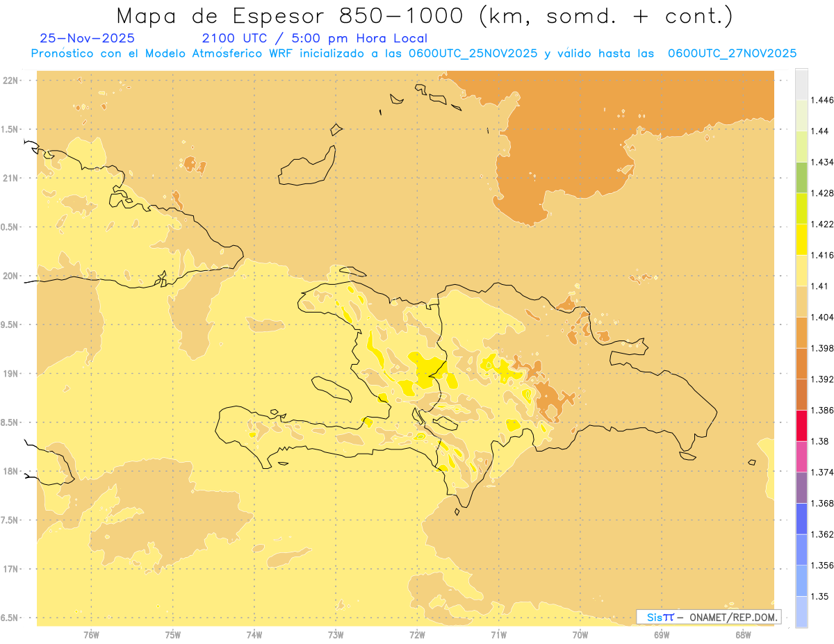Screen dimensions: 834x644
Task: Click the color bar value '1.446'
Action: click(823, 100)
